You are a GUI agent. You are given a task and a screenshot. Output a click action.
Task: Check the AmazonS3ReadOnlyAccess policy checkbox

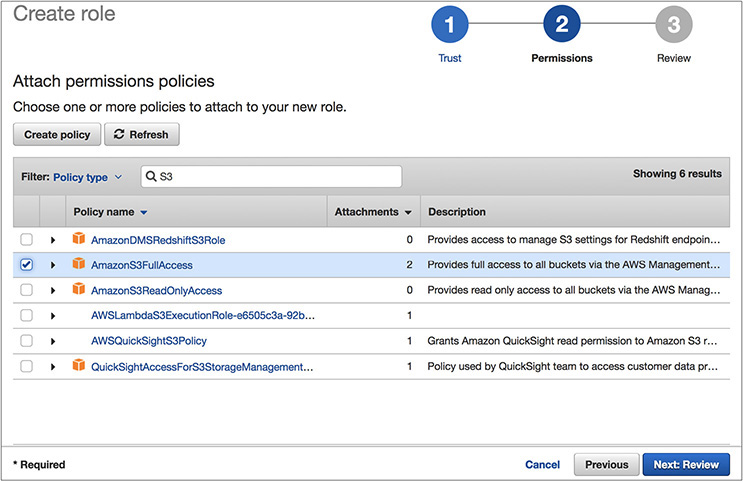tap(27, 290)
